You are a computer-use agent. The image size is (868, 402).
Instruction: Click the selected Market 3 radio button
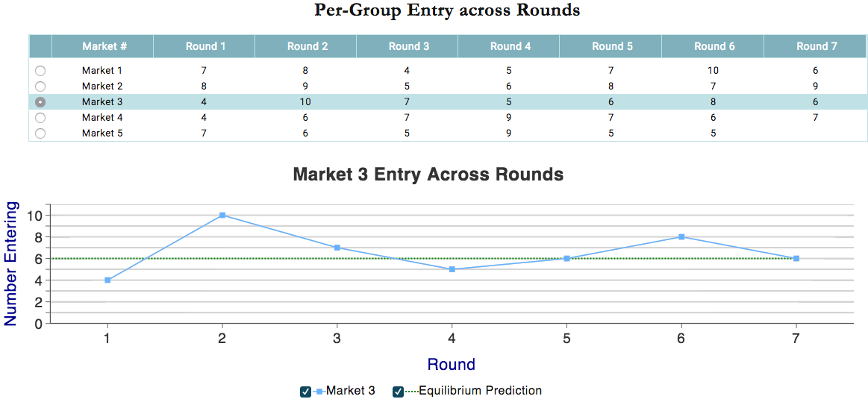click(40, 102)
